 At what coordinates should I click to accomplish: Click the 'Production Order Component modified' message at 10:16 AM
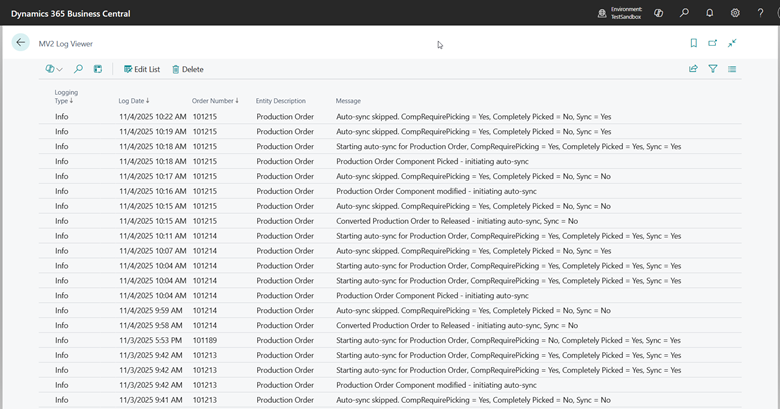(x=436, y=191)
